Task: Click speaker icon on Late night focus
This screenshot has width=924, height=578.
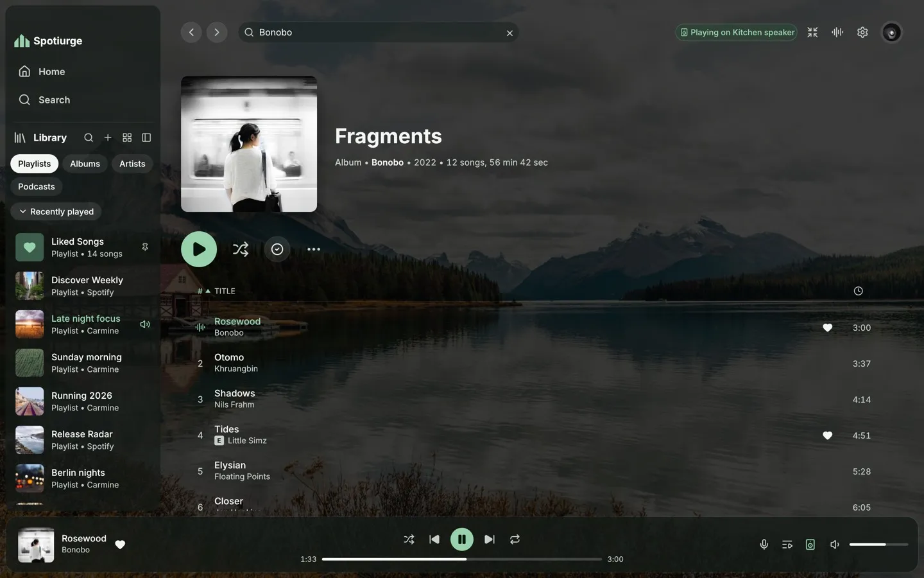Action: (x=145, y=324)
